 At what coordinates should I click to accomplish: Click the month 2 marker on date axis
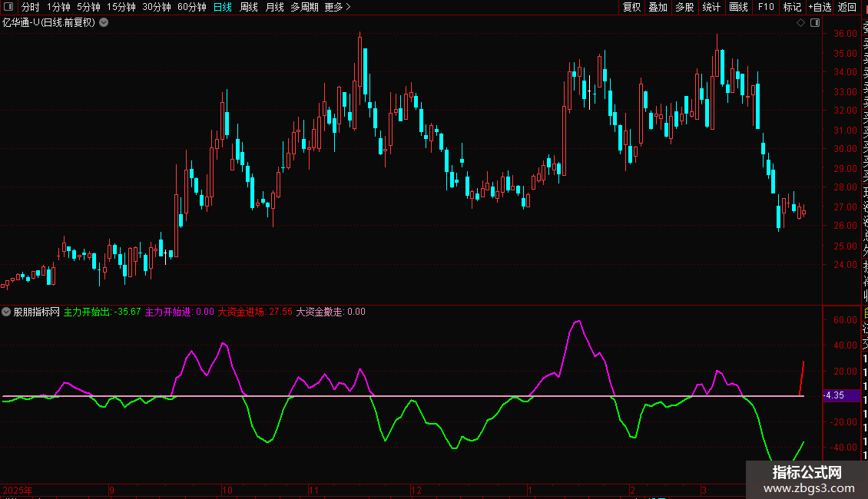[x=632, y=490]
